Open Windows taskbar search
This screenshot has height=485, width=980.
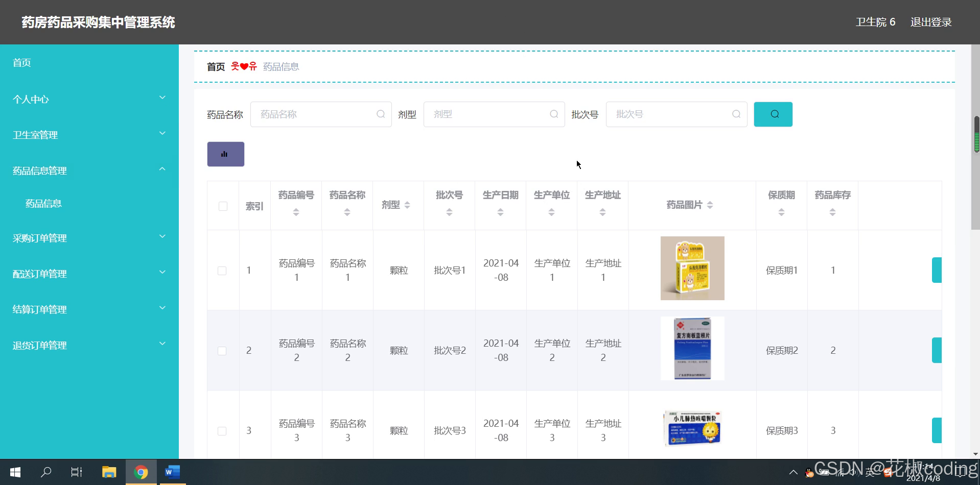click(x=46, y=472)
